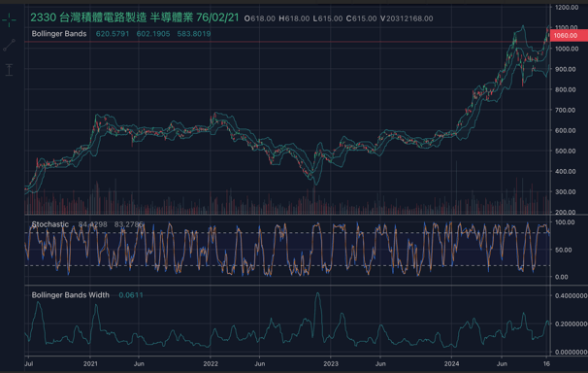588x373 pixels.
Task: Click the 900.00 price axis label
Action: (x=565, y=69)
